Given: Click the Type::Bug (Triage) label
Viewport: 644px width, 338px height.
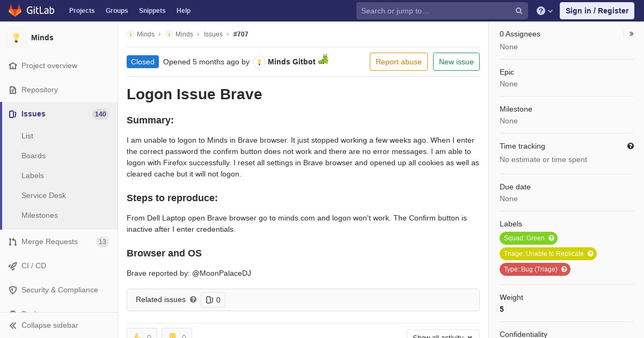Looking at the screenshot, I should [x=531, y=269].
